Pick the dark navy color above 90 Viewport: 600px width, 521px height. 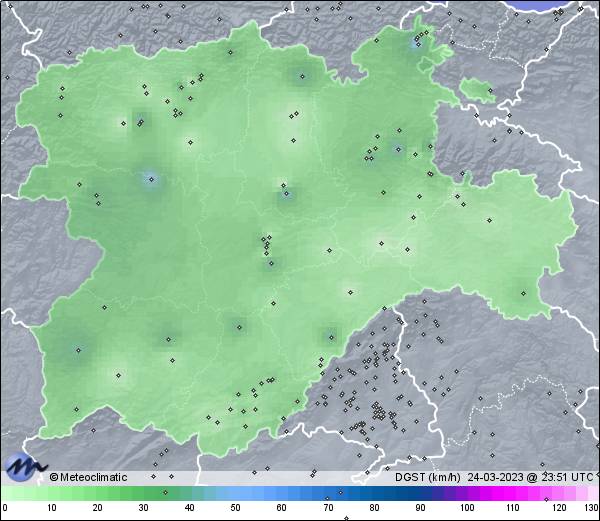coord(420,493)
